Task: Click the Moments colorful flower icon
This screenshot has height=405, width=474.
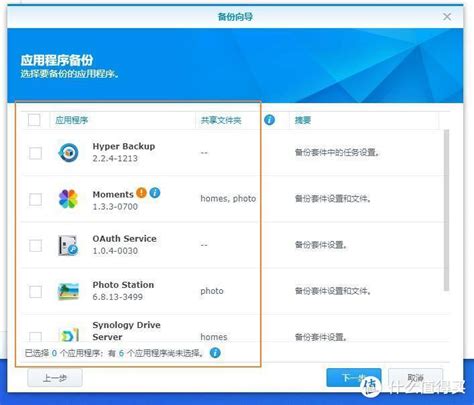Action: point(68,199)
